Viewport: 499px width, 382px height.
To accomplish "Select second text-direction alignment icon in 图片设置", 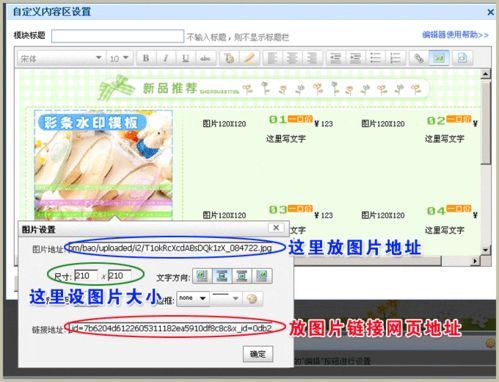I will tap(222, 276).
